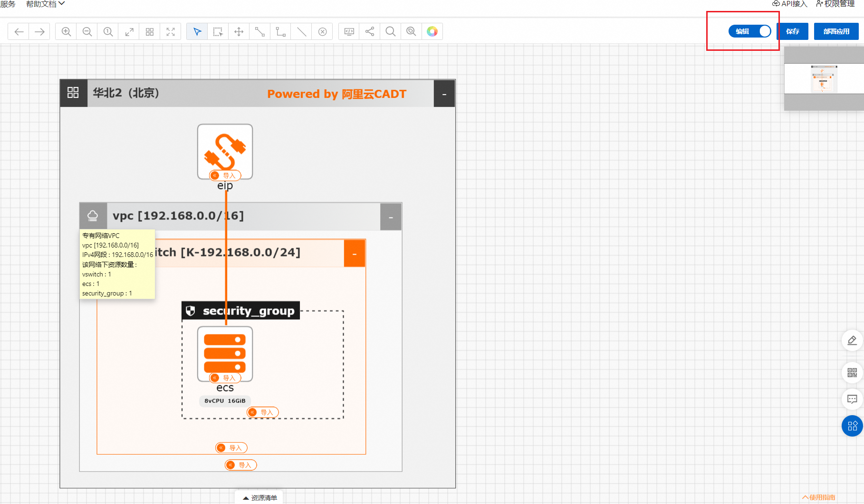The width and height of the screenshot is (864, 504).
Task: Click 导入 button in security_group box
Action: click(263, 412)
